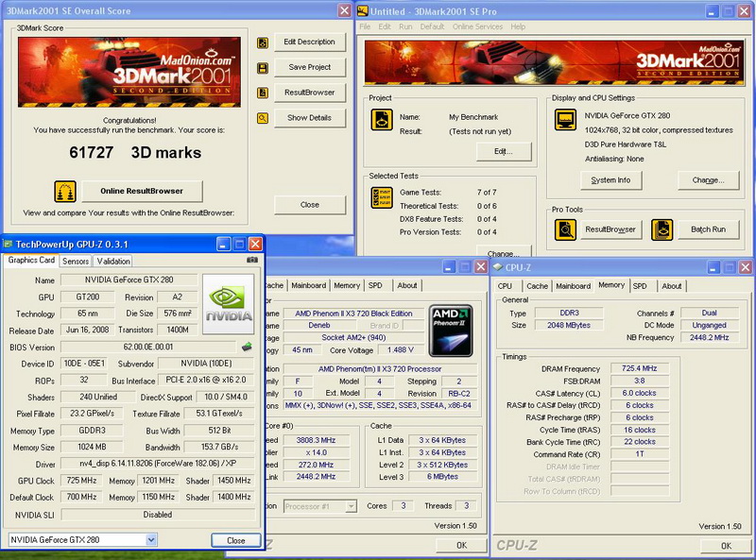Screen dimensions: 756x560
Task: Click the GPU-Z title bar icon
Action: pyautogui.click(x=8, y=245)
